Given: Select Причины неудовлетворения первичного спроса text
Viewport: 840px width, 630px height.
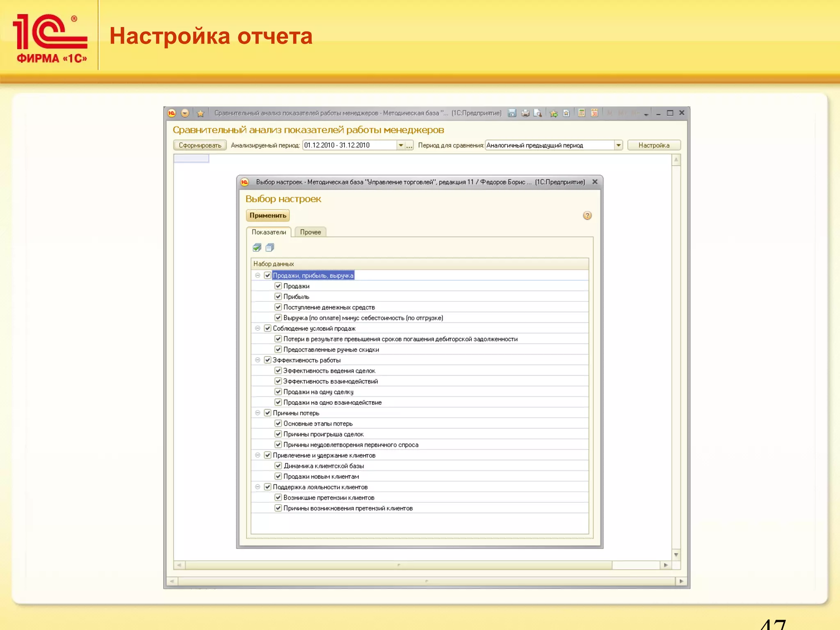Looking at the screenshot, I should pyautogui.click(x=351, y=445).
